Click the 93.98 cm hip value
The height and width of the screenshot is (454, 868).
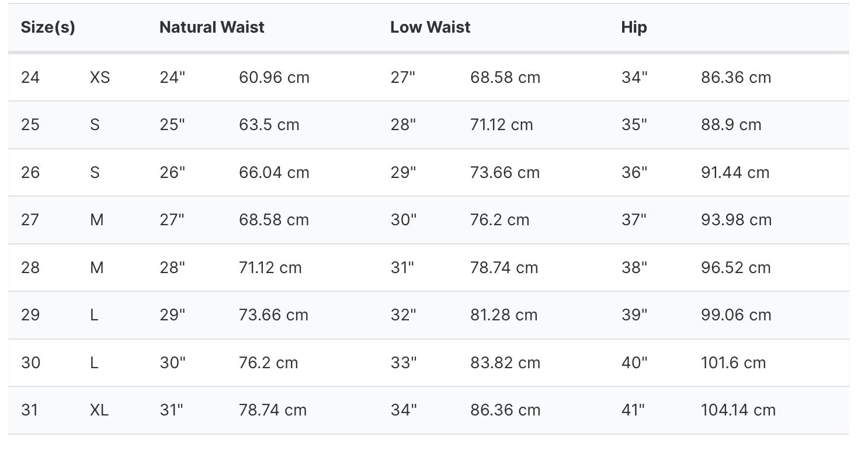coord(736,220)
